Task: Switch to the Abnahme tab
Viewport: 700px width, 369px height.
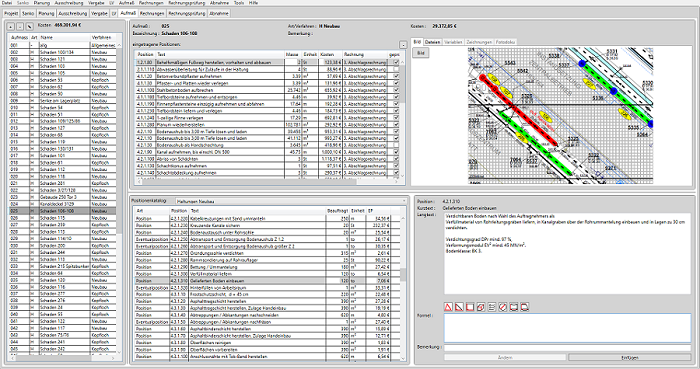Action: 219,13
